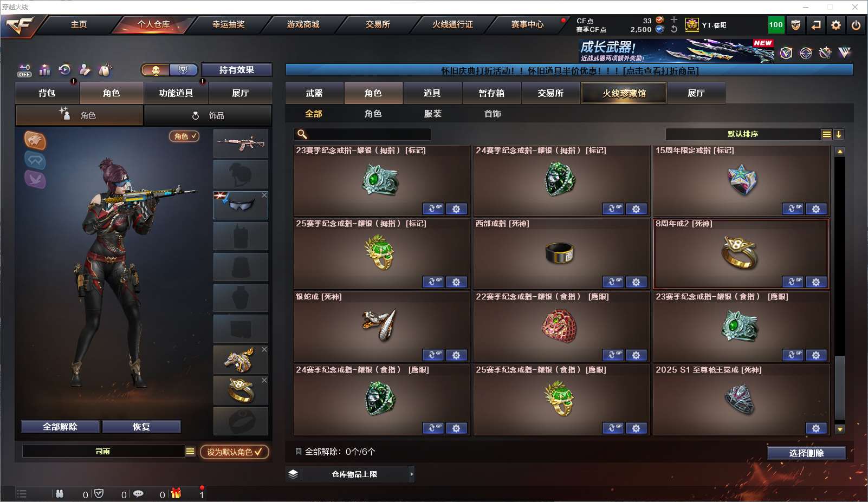Image resolution: width=868 pixels, height=502 pixels.
Task: Click the magnifier search icon
Action: [302, 134]
